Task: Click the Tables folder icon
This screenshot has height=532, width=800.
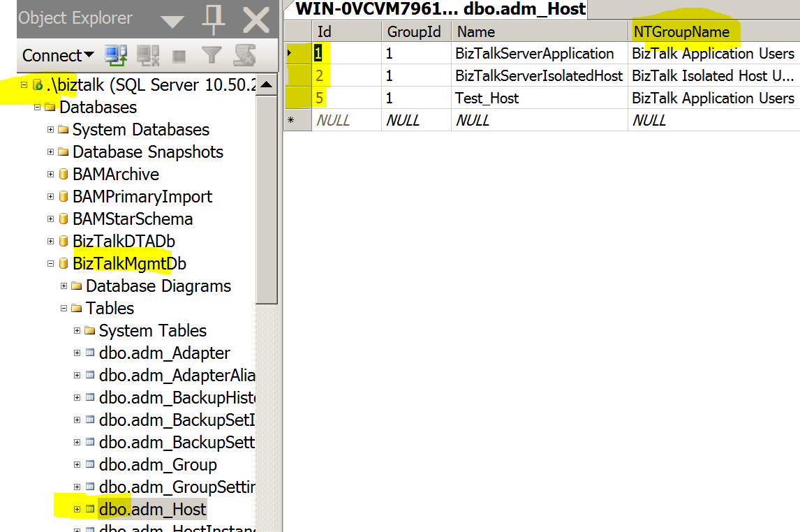Action: coord(77,308)
